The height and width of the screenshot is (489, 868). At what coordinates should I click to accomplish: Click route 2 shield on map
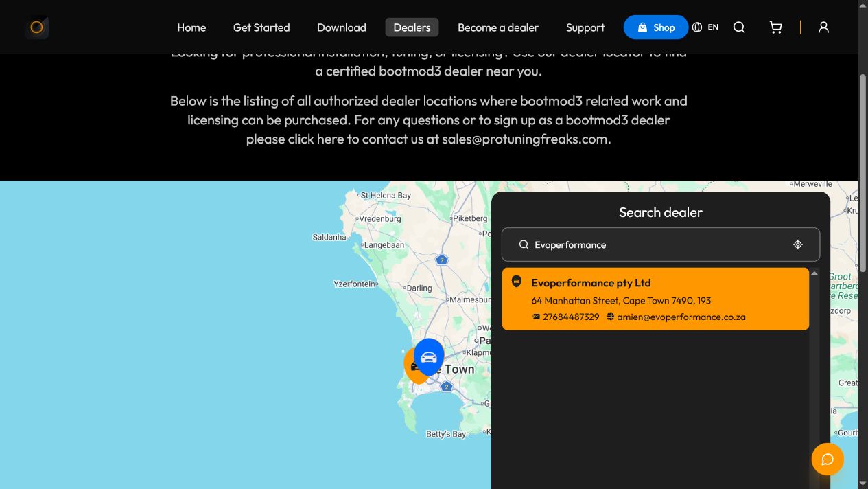click(x=446, y=387)
